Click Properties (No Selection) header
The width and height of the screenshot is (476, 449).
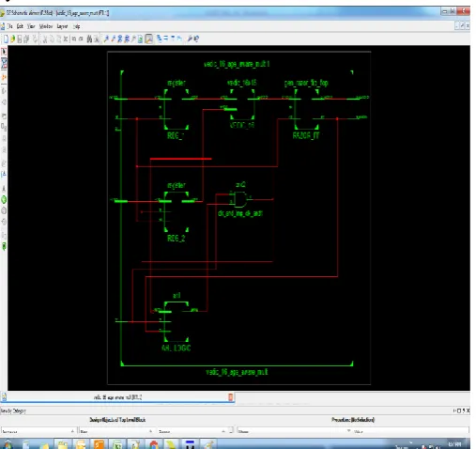point(353,420)
